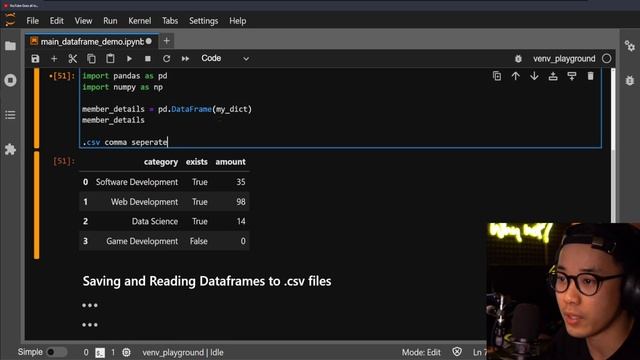
Task: Click the Mode: Edit status entry
Action: 421,353
